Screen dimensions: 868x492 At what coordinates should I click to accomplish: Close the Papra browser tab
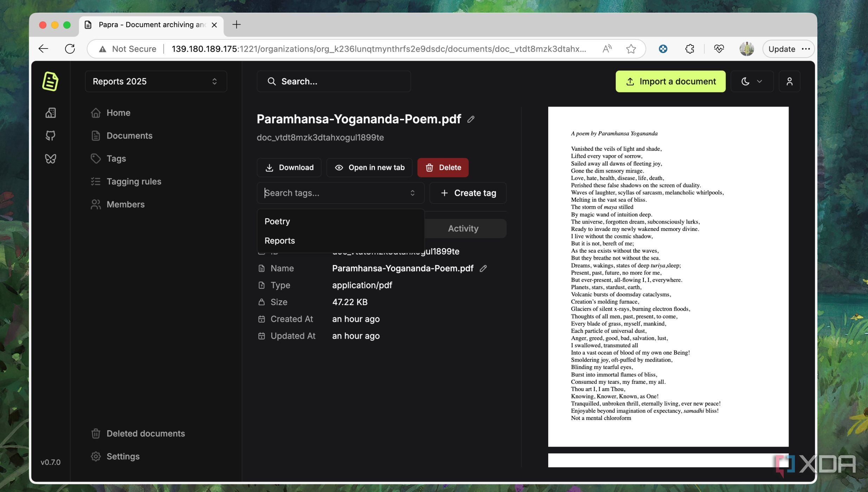click(214, 25)
